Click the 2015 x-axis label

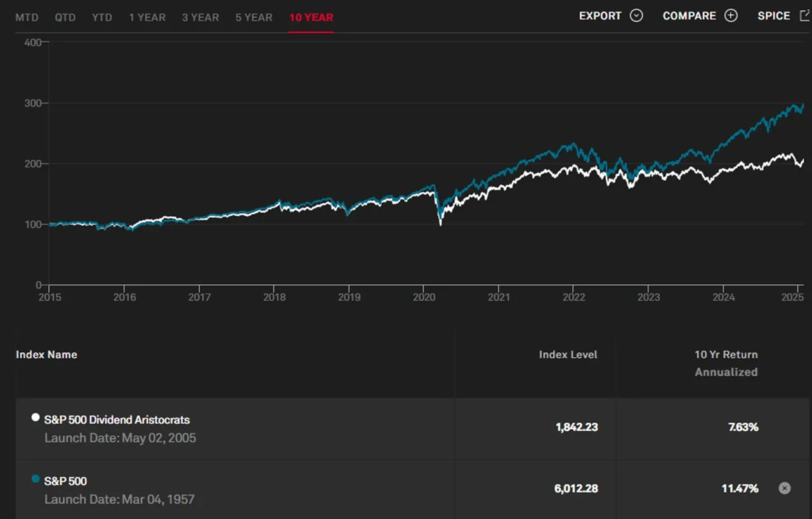[x=49, y=297]
